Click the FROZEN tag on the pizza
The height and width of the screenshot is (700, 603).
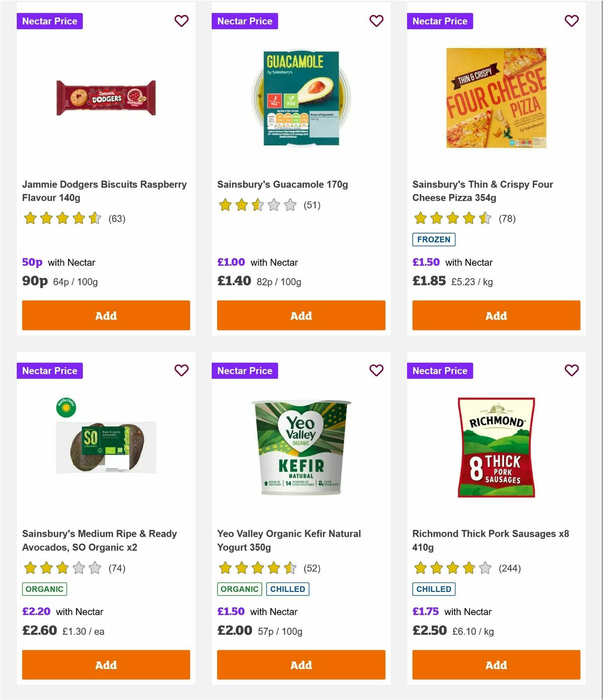click(x=434, y=240)
